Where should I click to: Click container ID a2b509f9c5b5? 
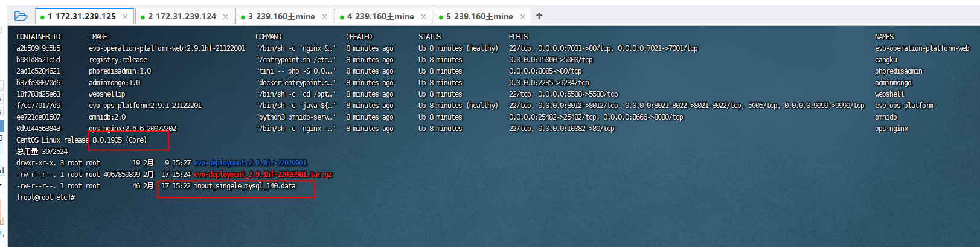point(38,48)
